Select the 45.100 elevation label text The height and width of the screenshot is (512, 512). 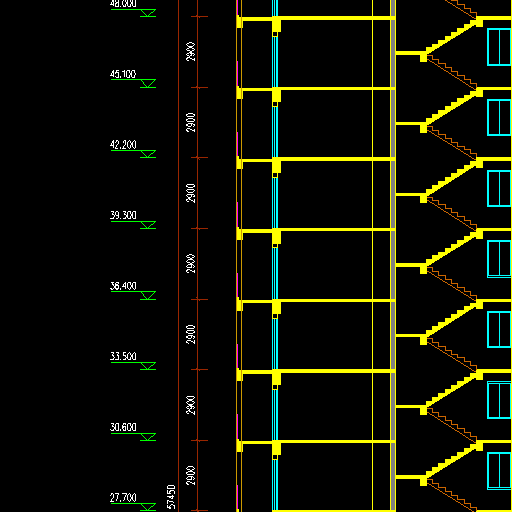click(123, 74)
